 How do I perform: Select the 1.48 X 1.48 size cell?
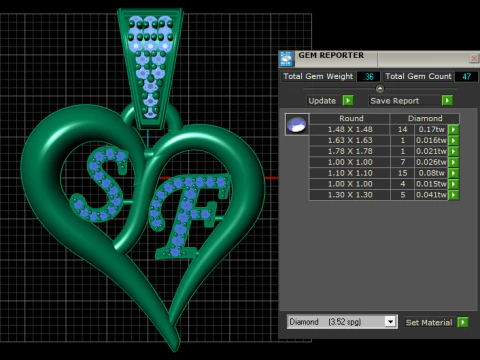(x=350, y=129)
